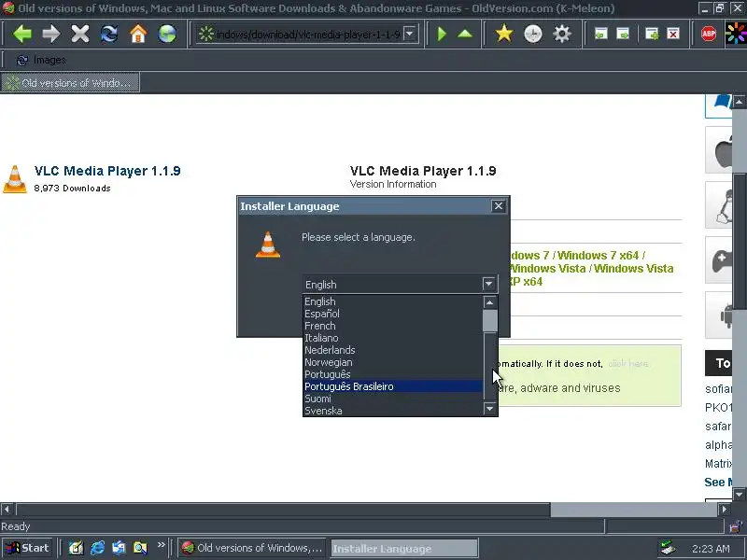Image resolution: width=747 pixels, height=560 pixels.
Task: Click the horizontal scrollbar thumb
Action: tap(283, 510)
